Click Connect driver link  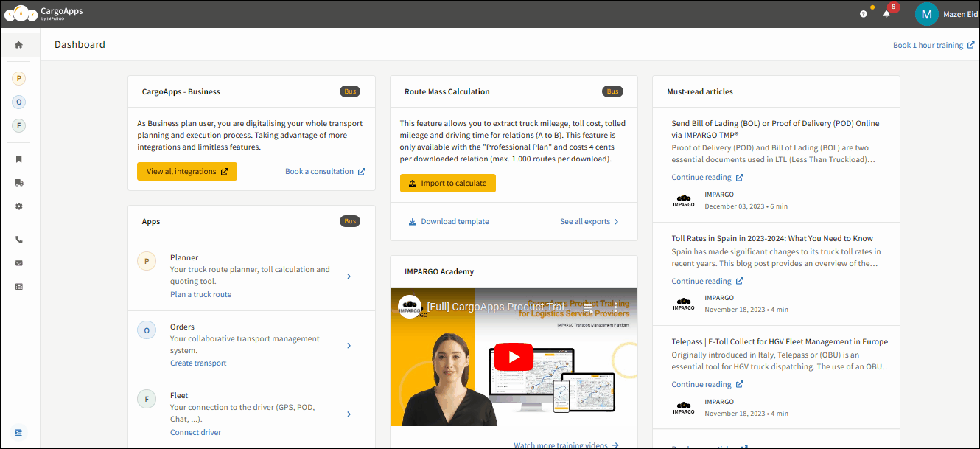(x=195, y=432)
